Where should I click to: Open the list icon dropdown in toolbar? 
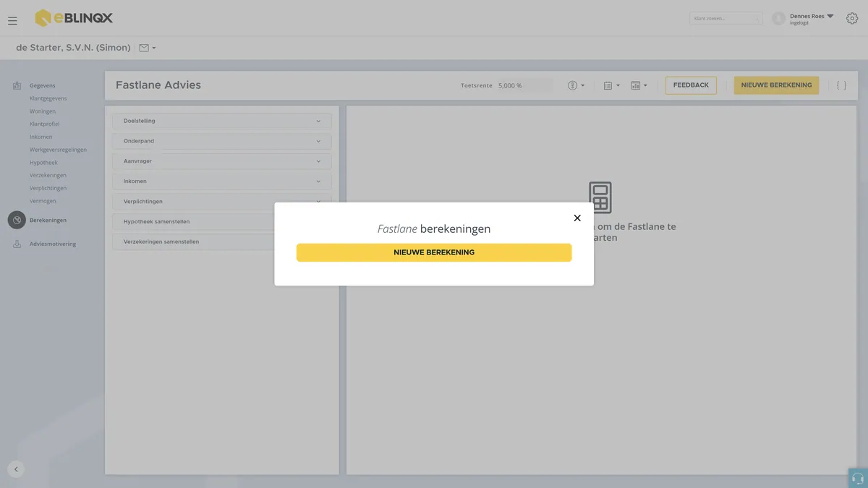[612, 85]
